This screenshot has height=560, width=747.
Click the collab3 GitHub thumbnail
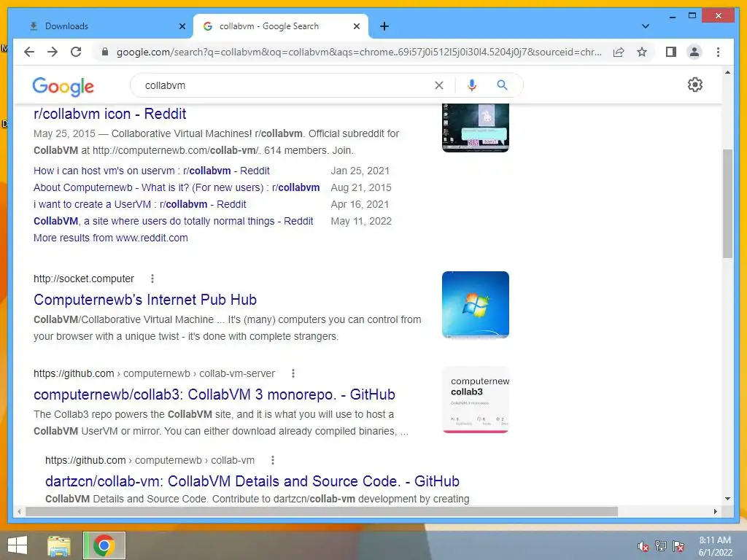point(476,400)
